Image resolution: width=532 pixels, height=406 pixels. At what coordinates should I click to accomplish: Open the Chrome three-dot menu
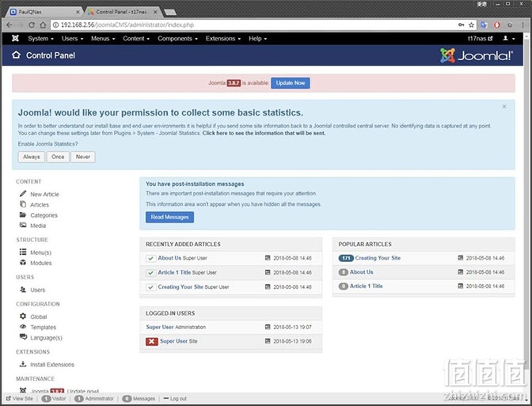[x=522, y=25]
